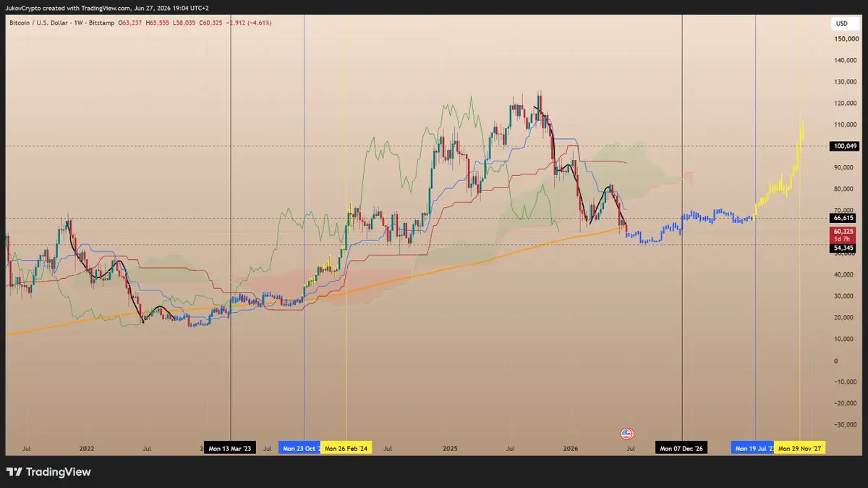The height and width of the screenshot is (488, 868).
Task: Click the blue 'Mon 19 Jul' date marker
Action: (752, 449)
